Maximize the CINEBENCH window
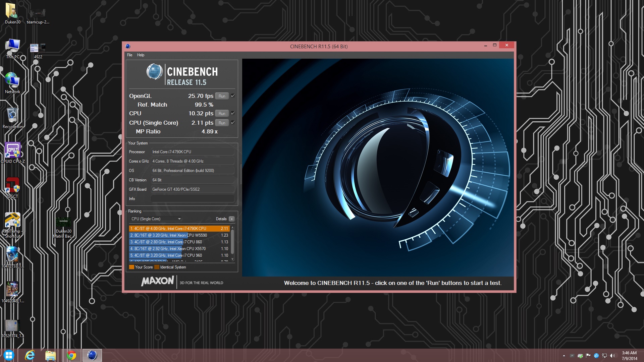The image size is (644, 362). [494, 45]
